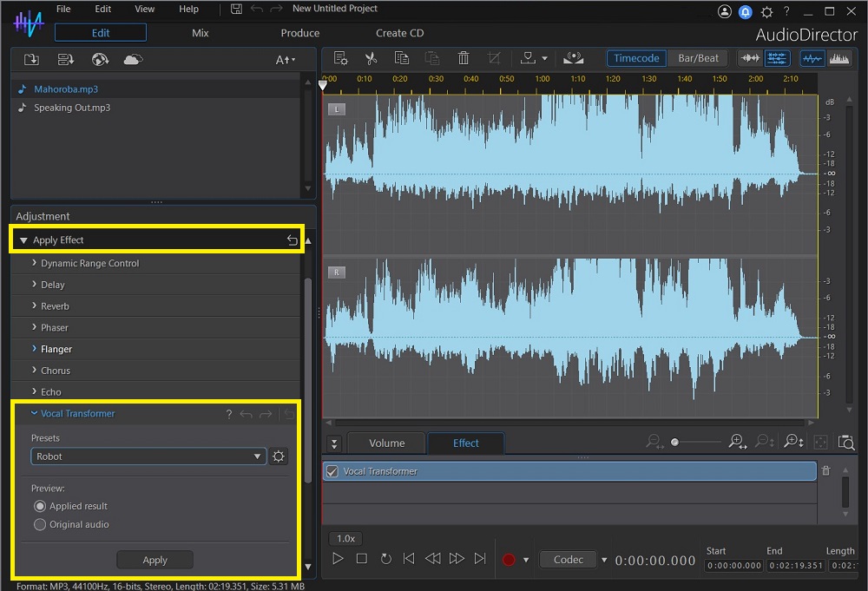Open the Import media file icon
The image size is (868, 591).
click(x=31, y=59)
